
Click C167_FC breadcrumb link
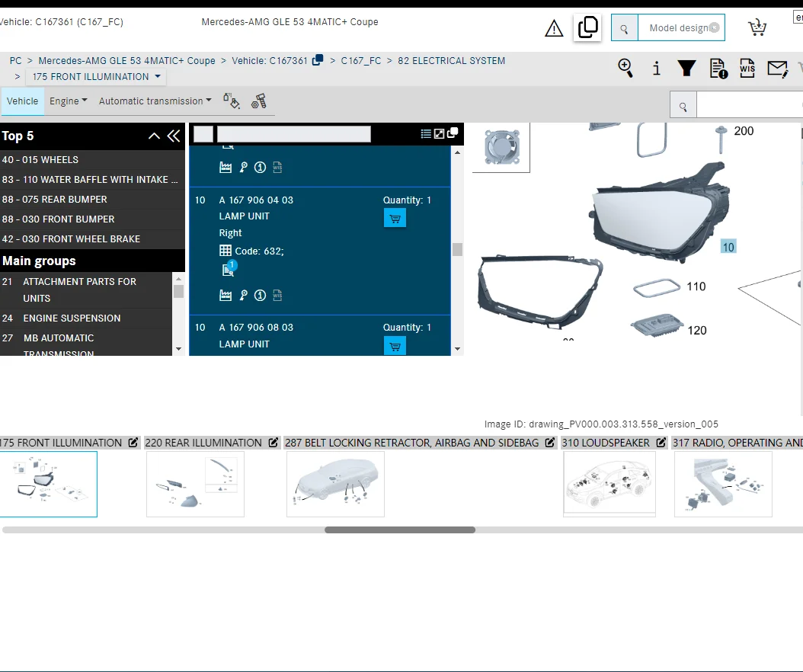point(361,60)
